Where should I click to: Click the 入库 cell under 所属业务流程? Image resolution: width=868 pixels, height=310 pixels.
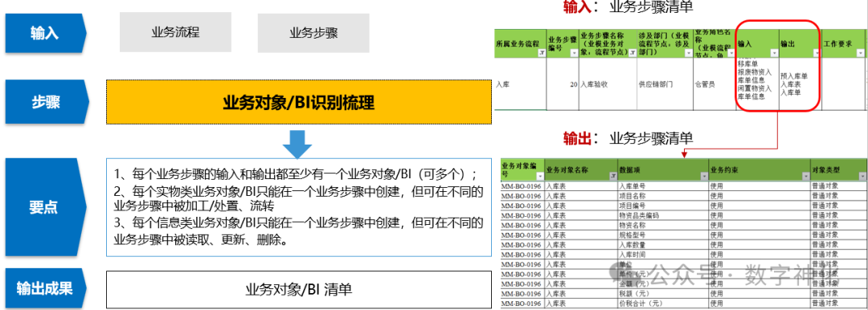pos(520,84)
